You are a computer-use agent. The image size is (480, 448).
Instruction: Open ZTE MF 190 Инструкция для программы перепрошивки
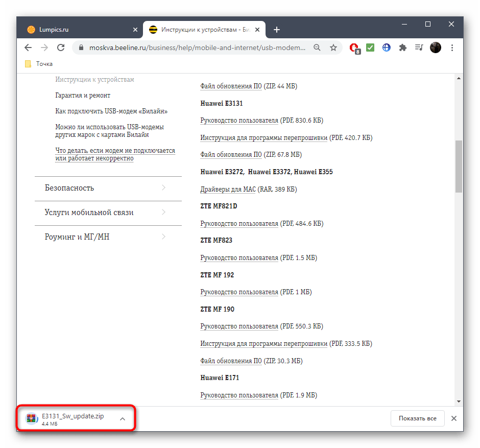point(263,344)
